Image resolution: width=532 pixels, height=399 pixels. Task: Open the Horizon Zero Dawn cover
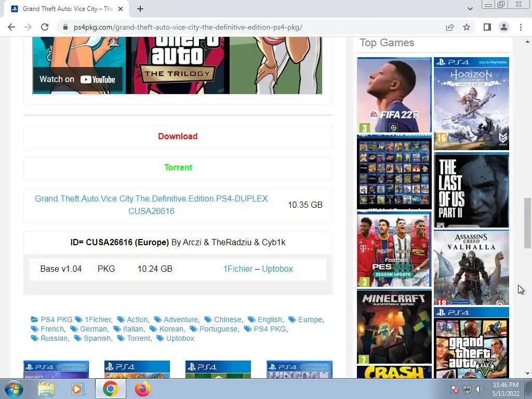pos(471,104)
